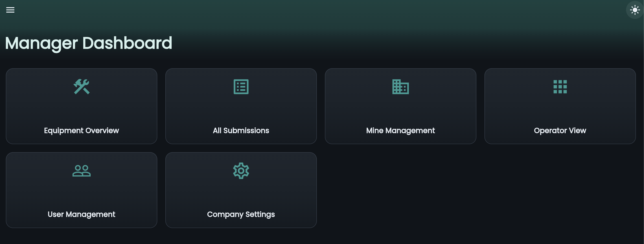Click the Manager Dashboard heading
Image resolution: width=644 pixels, height=244 pixels.
pos(88,43)
